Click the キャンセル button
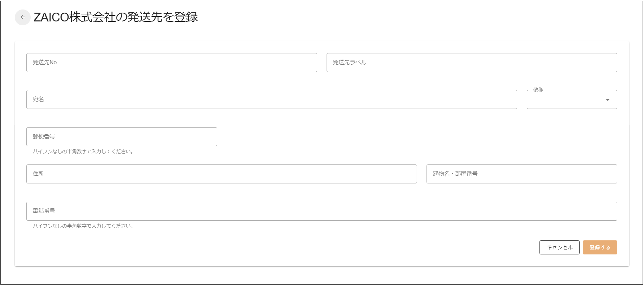 pos(560,247)
